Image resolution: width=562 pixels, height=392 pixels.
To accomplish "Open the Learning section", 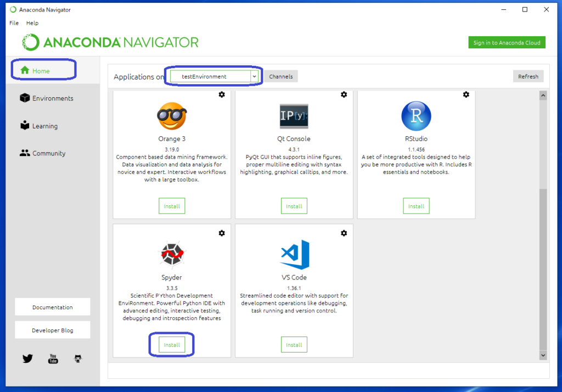I will point(39,126).
